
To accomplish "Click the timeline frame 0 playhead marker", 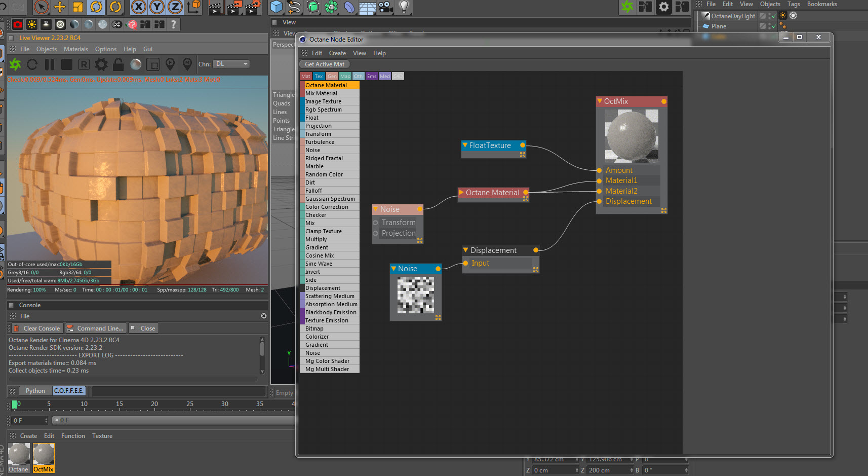I will (14, 405).
